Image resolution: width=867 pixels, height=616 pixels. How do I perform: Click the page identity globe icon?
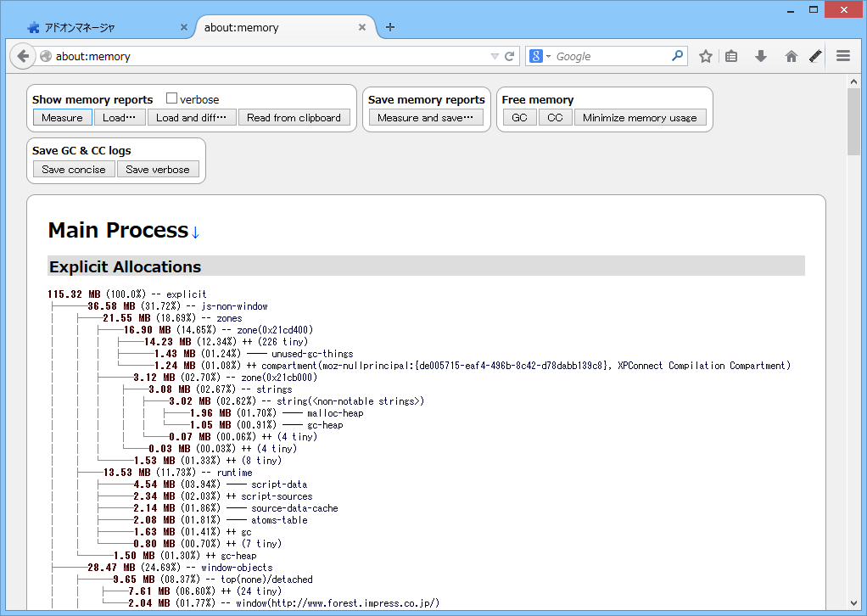click(x=46, y=56)
